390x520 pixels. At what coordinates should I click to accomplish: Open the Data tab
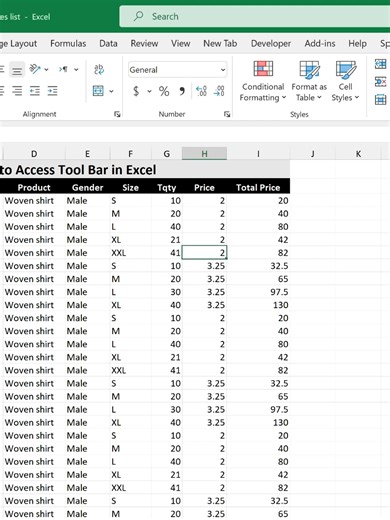point(108,43)
